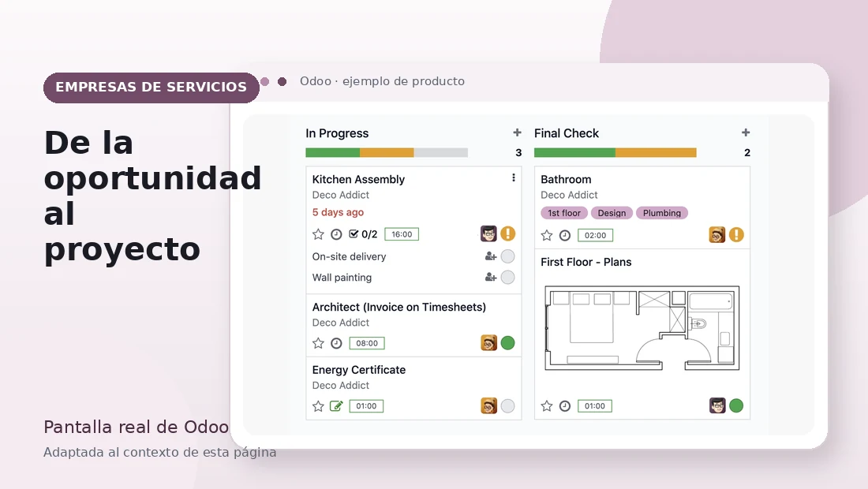Open assignee avatar on First Floor - Plans
The width and height of the screenshot is (868, 489).
point(717,405)
